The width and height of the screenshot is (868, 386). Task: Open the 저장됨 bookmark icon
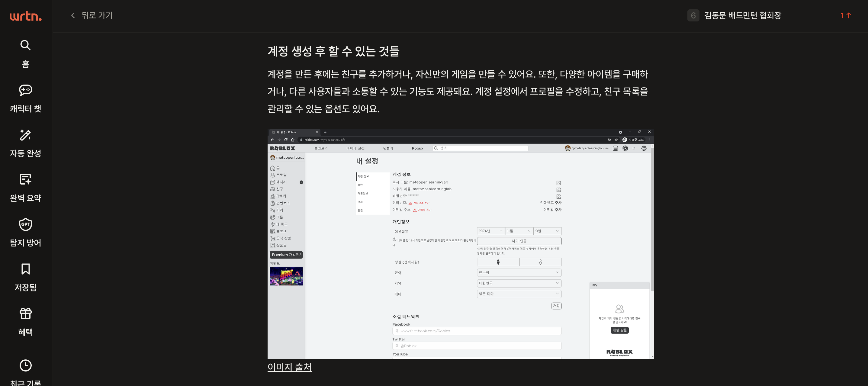[26, 269]
